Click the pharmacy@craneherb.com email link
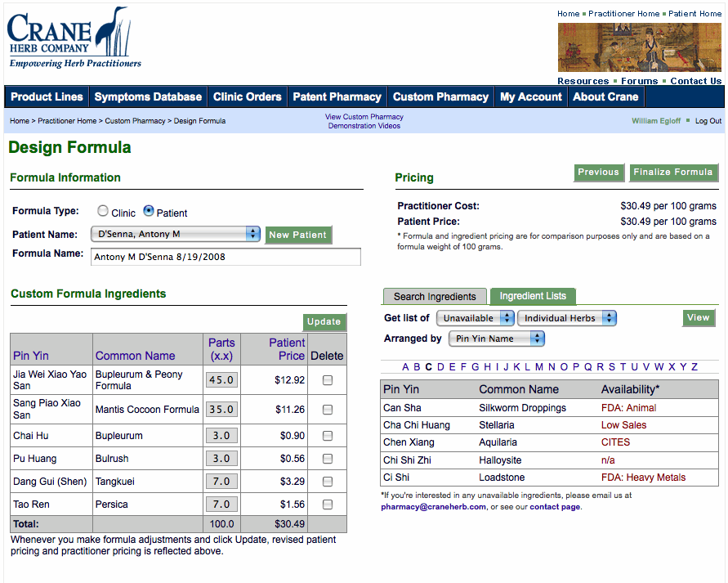Image resolution: width=728 pixels, height=583 pixels. pyautogui.click(x=433, y=506)
